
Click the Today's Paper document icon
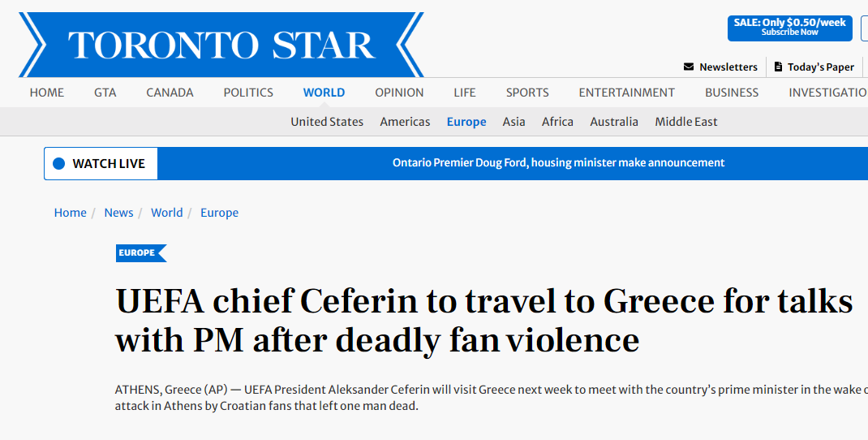pos(779,67)
